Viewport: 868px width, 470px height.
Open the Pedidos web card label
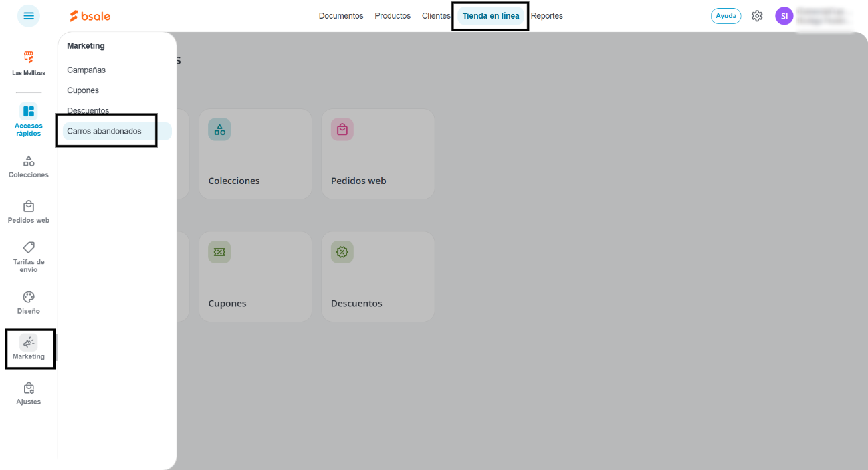coord(358,181)
